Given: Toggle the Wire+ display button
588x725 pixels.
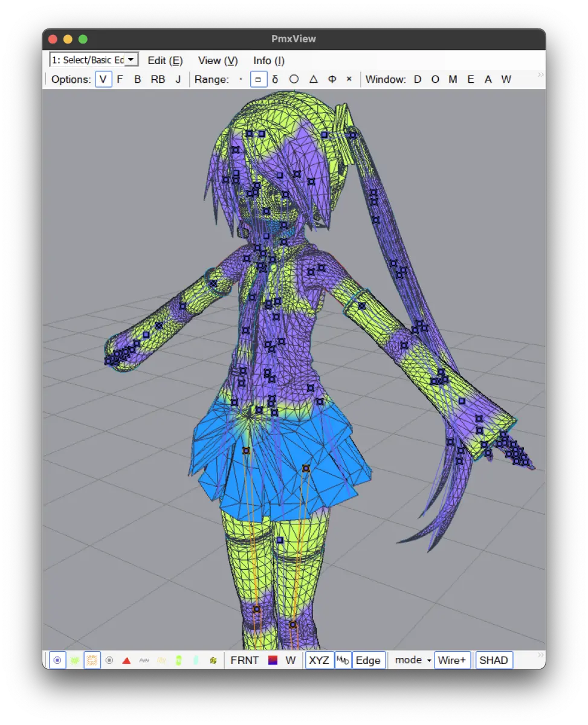Looking at the screenshot, I should [x=452, y=660].
